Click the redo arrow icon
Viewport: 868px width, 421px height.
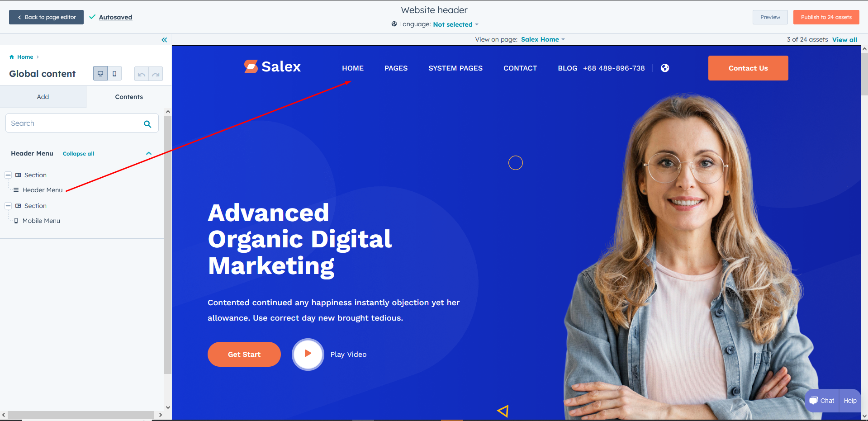[x=156, y=74]
